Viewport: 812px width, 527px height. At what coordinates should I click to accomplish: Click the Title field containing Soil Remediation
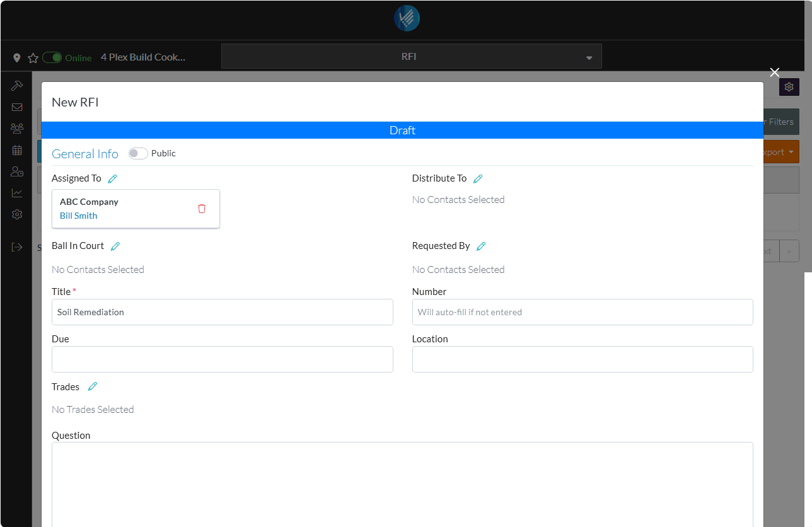tap(223, 312)
